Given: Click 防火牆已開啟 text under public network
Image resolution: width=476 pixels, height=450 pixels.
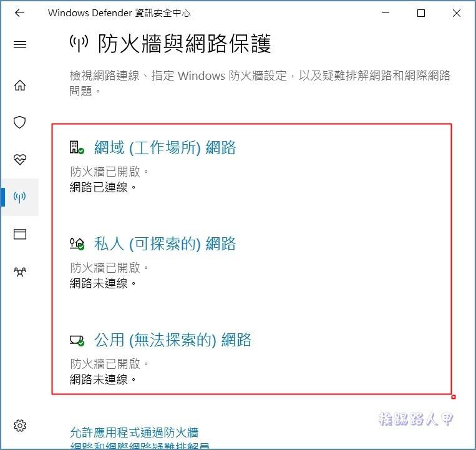Looking at the screenshot, I should point(109,363).
